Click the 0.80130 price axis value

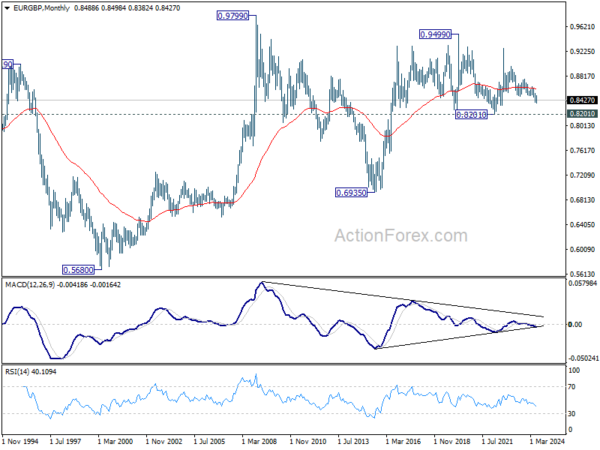[582, 126]
